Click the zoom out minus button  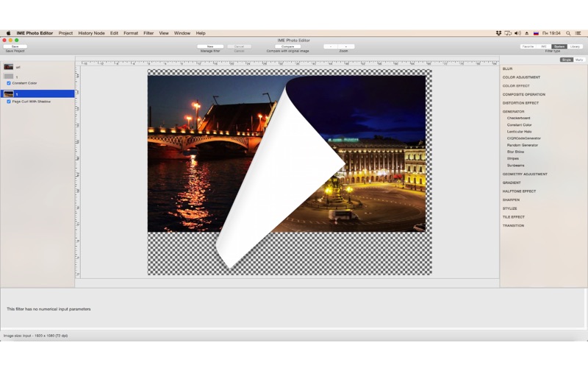click(x=331, y=46)
